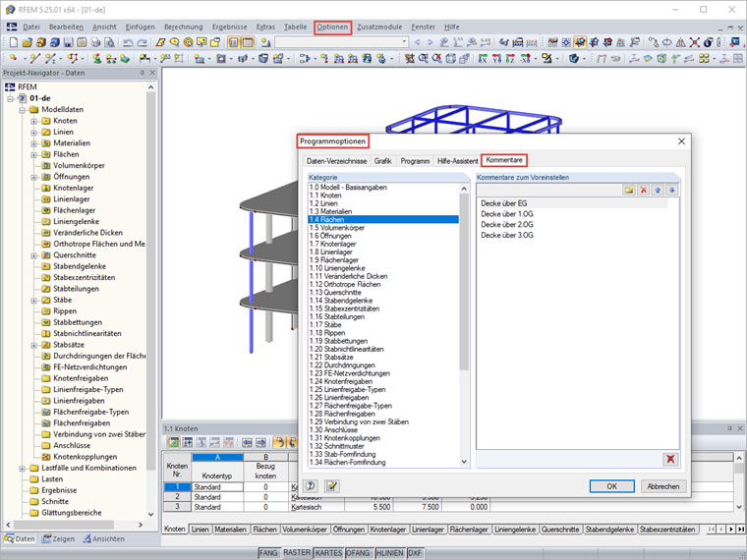Expand the Knoten tree node
This screenshot has width=747, height=560.
click(x=33, y=121)
